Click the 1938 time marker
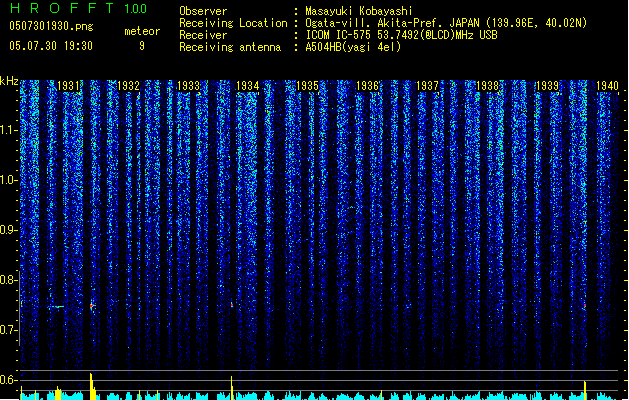 [487, 86]
